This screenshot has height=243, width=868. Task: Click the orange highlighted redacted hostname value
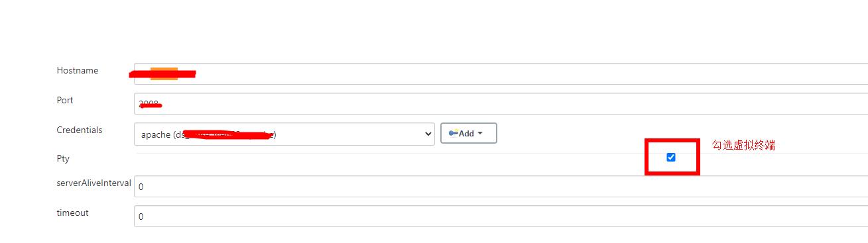pos(164,73)
